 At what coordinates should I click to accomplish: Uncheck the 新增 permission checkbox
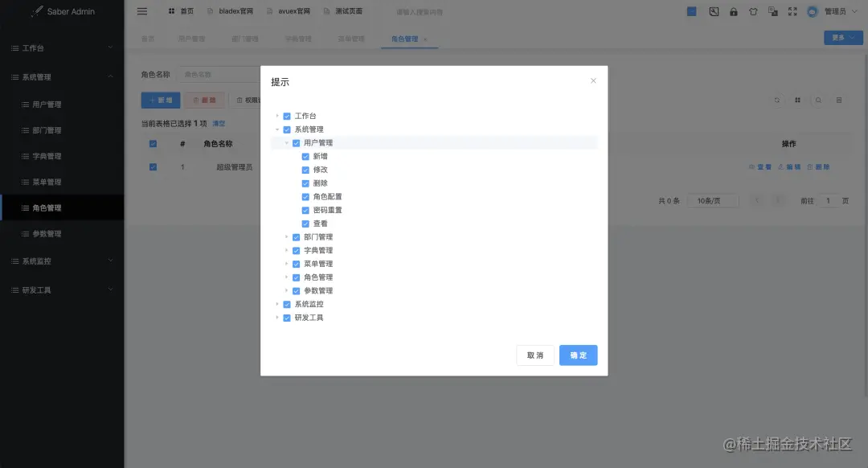click(x=305, y=156)
